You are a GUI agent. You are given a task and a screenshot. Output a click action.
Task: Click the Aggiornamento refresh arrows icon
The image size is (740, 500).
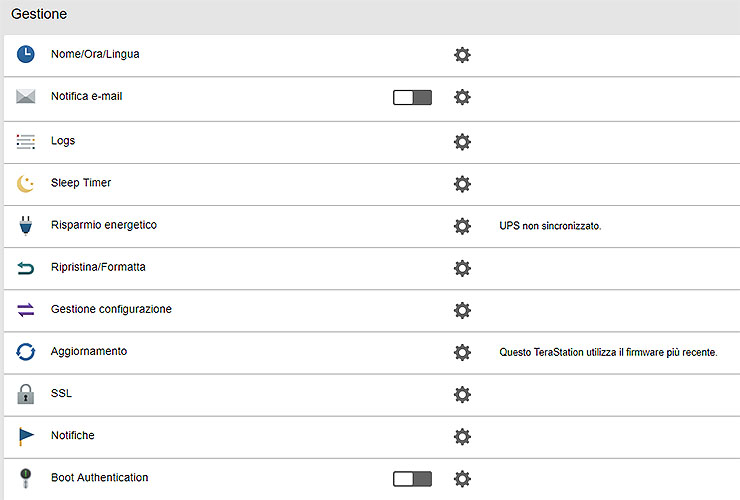click(x=26, y=352)
